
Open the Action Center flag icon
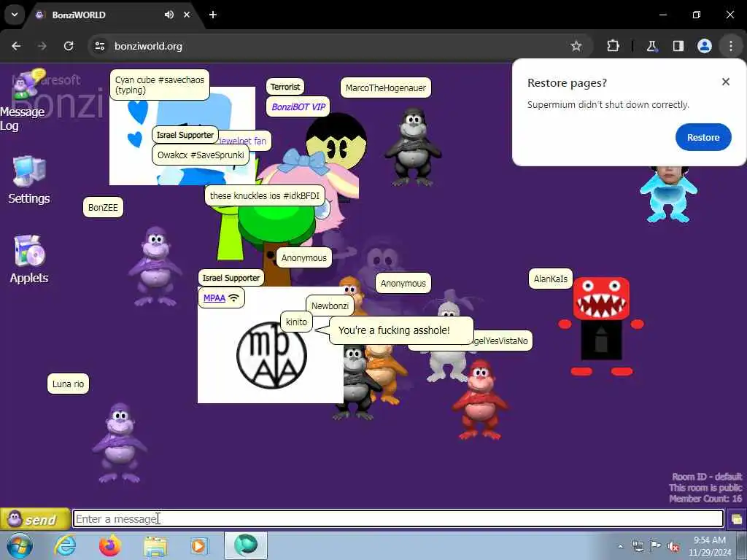[656, 546]
